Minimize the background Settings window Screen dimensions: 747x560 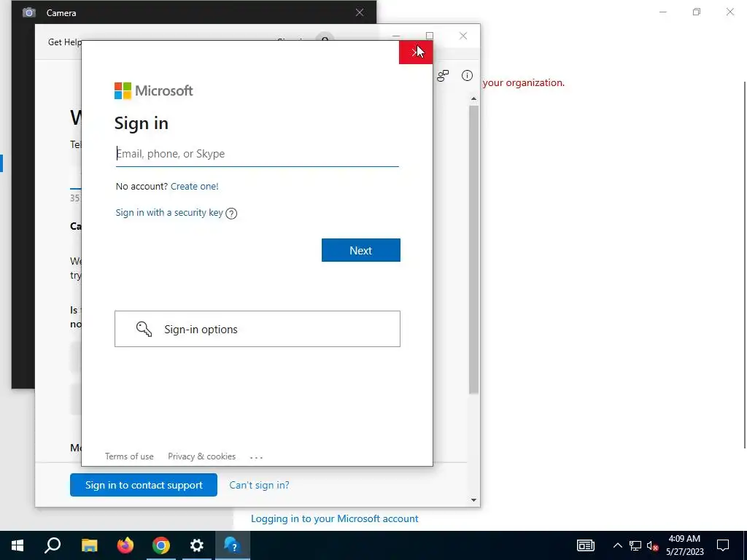pyautogui.click(x=662, y=12)
